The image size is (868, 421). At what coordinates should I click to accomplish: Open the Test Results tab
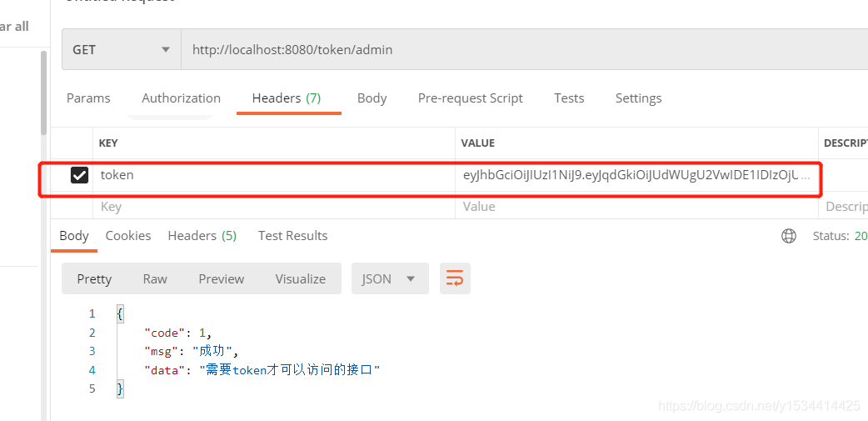(293, 236)
